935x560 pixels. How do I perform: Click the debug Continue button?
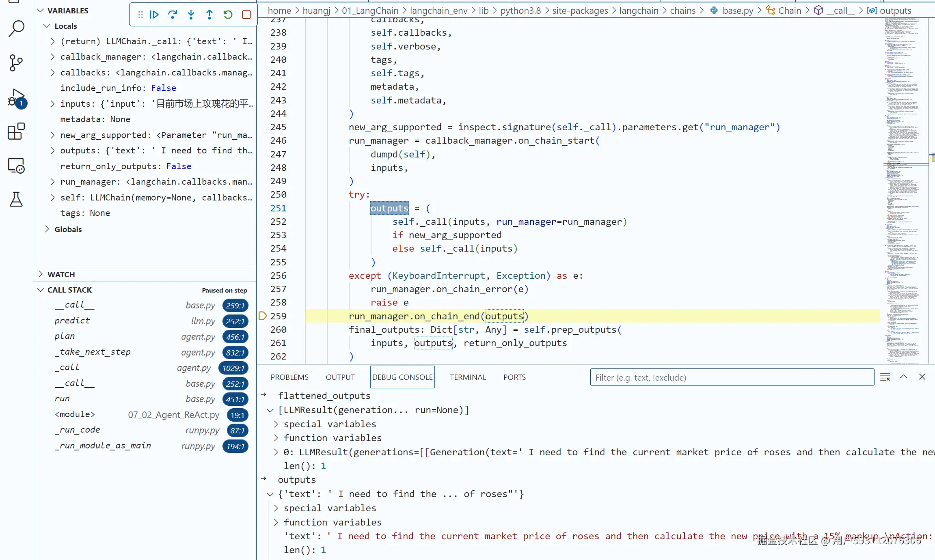(154, 15)
